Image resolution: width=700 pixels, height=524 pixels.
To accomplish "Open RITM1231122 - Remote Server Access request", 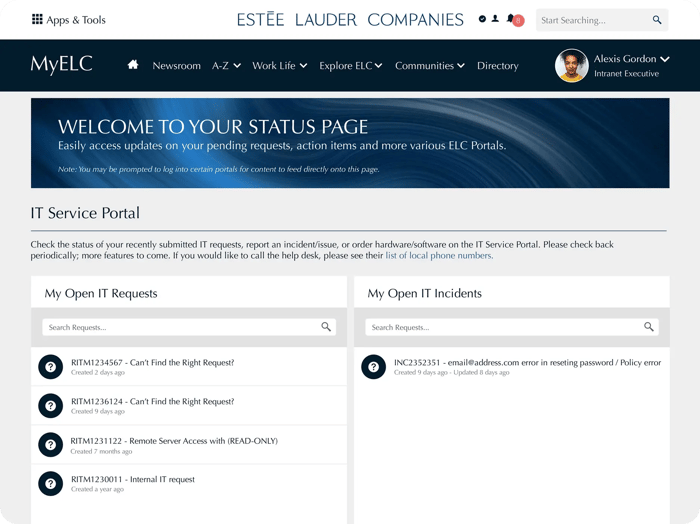I will pos(174,441).
